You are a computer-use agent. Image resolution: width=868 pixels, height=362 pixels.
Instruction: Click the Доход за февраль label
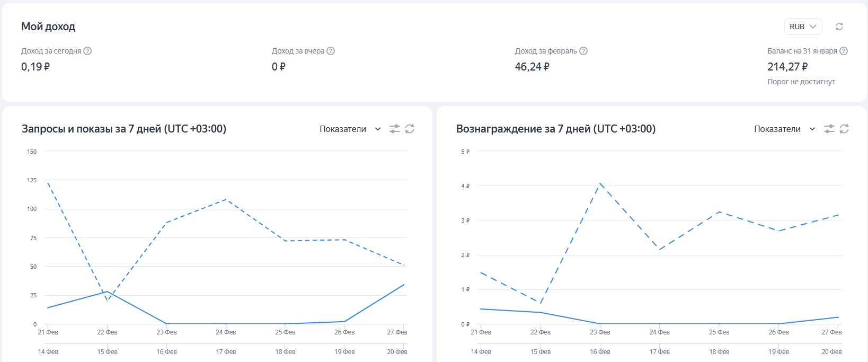(x=546, y=51)
